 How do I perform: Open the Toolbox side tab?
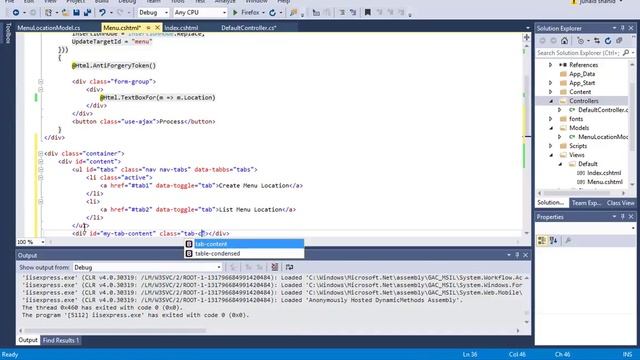[x=8, y=33]
